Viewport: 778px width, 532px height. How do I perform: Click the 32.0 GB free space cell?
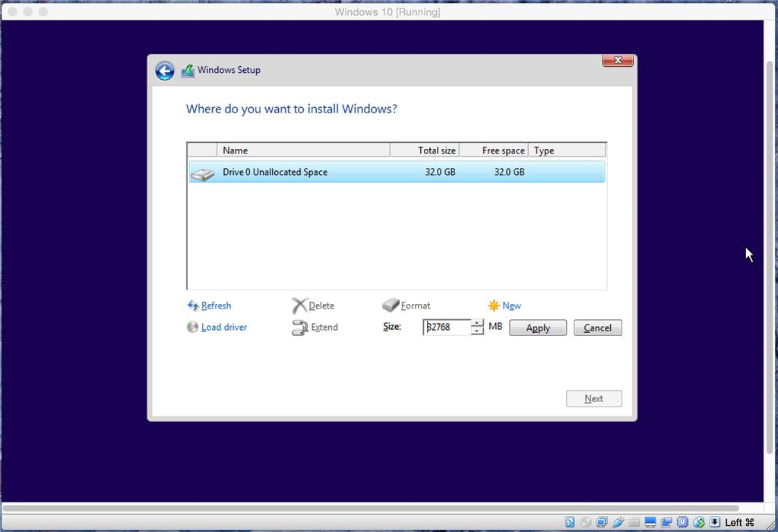(x=509, y=173)
